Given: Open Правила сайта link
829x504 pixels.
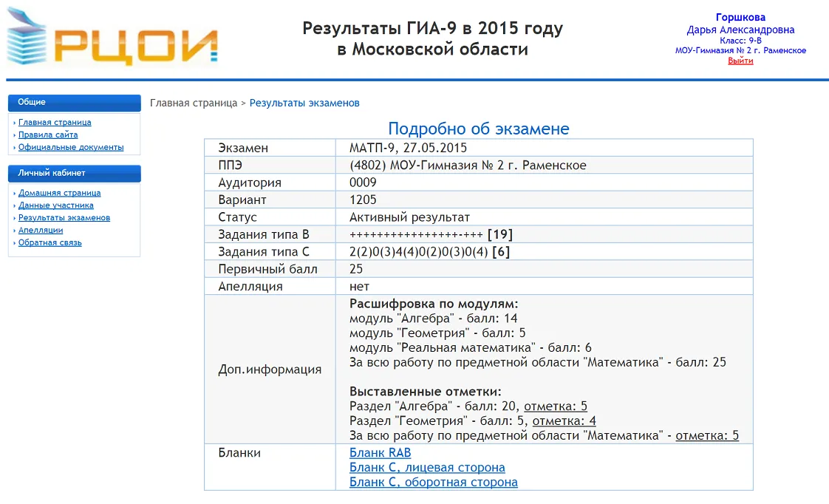Looking at the screenshot, I should pyautogui.click(x=48, y=134).
